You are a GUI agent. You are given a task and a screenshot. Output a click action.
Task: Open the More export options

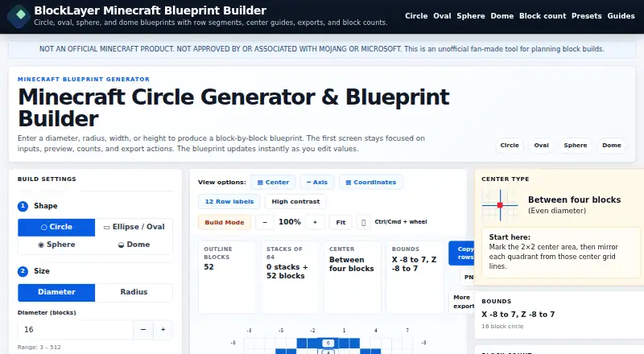(462, 302)
